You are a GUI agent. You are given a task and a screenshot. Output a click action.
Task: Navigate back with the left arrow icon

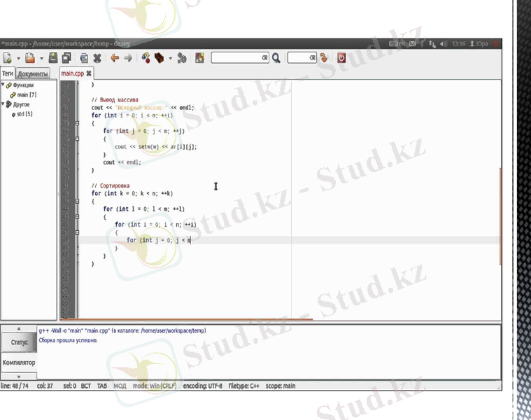point(114,58)
